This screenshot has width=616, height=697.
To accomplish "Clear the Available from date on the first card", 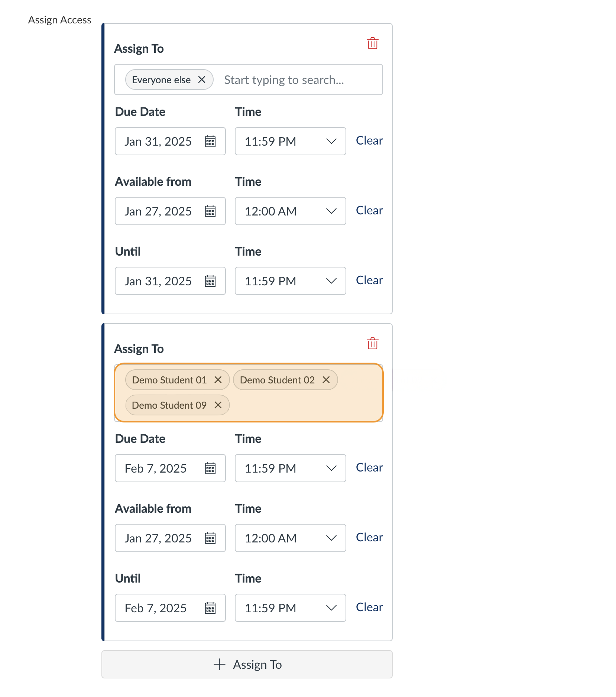I will tap(369, 210).
